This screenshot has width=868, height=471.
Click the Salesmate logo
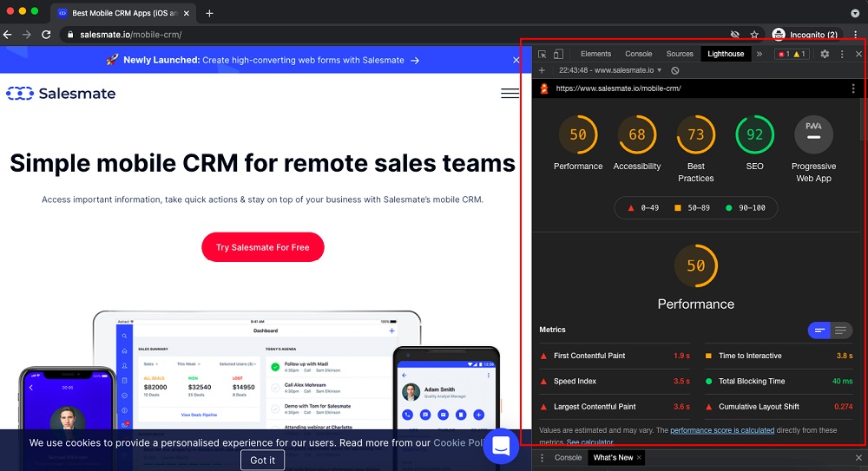click(x=61, y=94)
